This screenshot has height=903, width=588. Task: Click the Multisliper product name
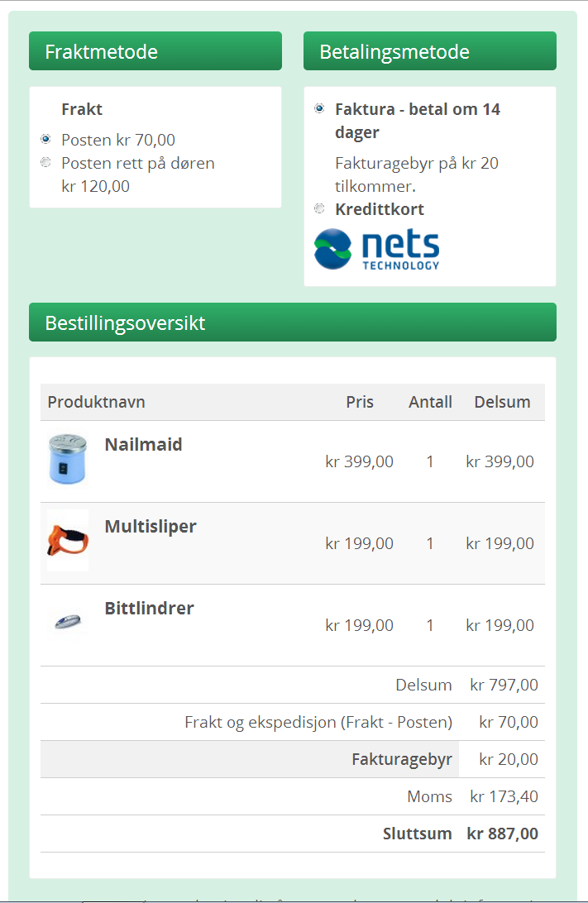click(151, 527)
